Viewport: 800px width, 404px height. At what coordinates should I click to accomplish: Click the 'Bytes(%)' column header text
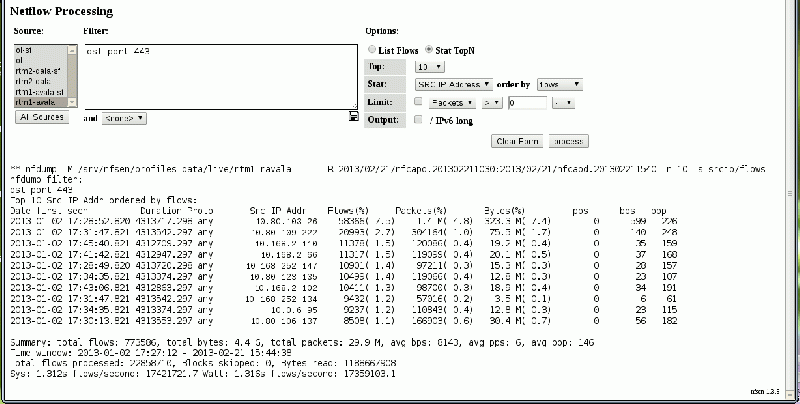point(504,211)
